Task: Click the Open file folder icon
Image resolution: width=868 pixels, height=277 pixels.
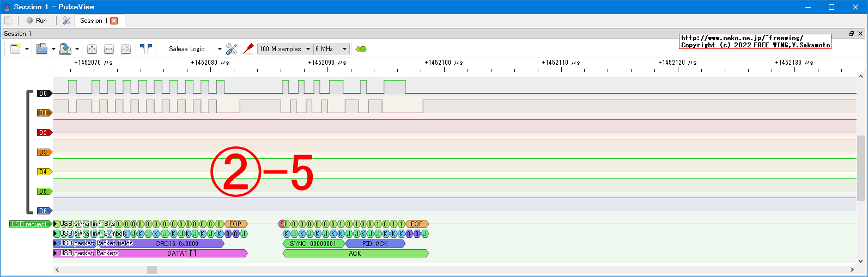Action: pyautogui.click(x=42, y=49)
